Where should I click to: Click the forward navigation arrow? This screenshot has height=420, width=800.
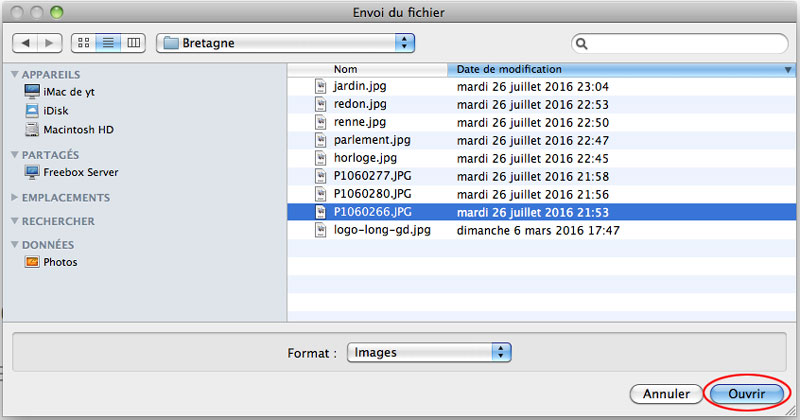point(50,43)
